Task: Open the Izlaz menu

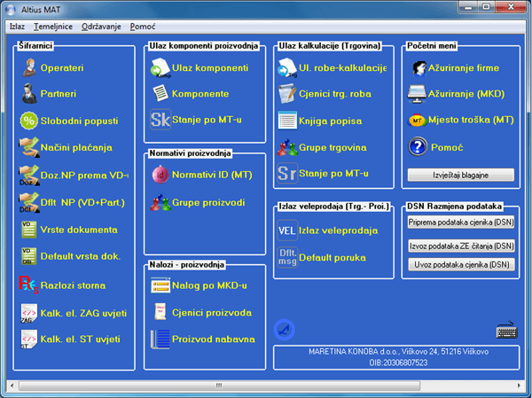Action: (x=17, y=27)
